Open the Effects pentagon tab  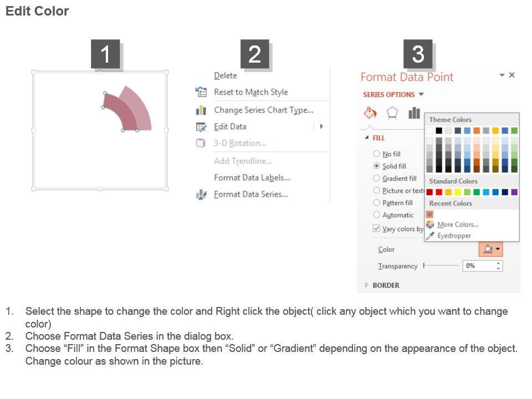392,112
